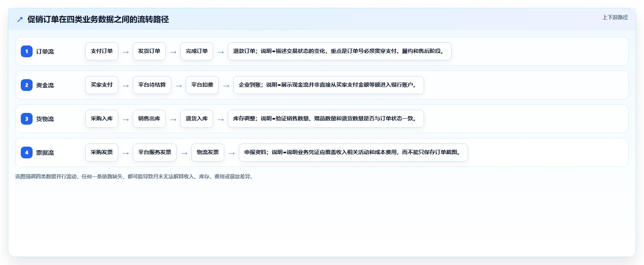
Task: Click the 资金流 row label
Action: coord(45,85)
